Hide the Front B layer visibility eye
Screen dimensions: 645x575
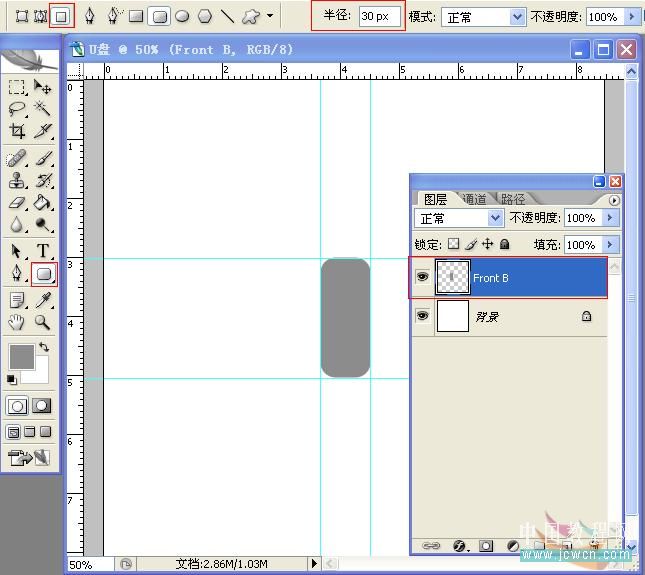point(423,278)
